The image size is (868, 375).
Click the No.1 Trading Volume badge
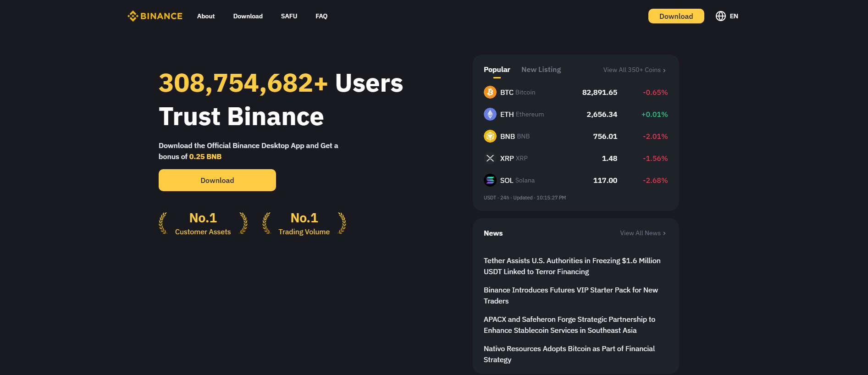coord(304,223)
